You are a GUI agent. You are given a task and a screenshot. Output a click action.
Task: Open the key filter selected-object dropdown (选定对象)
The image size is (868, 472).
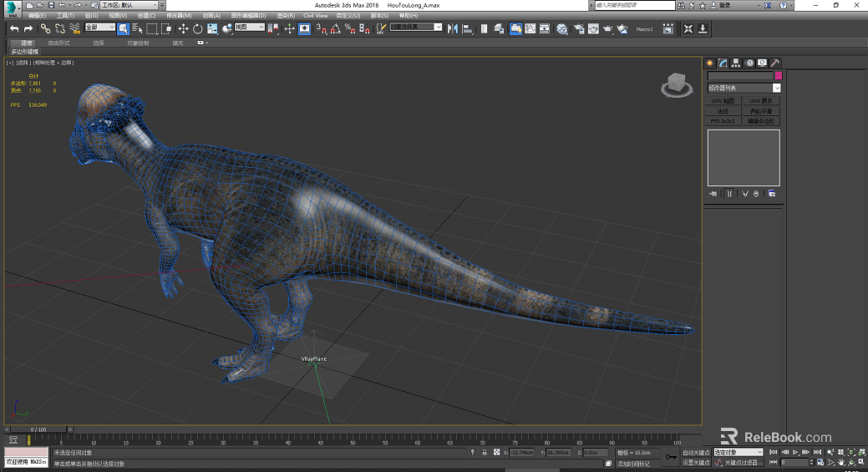point(738,453)
